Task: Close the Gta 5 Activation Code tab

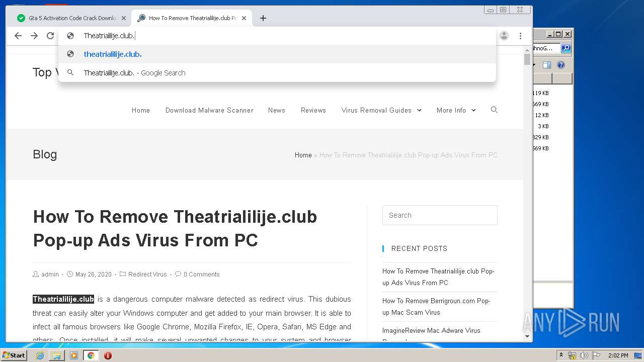Action: click(x=123, y=18)
